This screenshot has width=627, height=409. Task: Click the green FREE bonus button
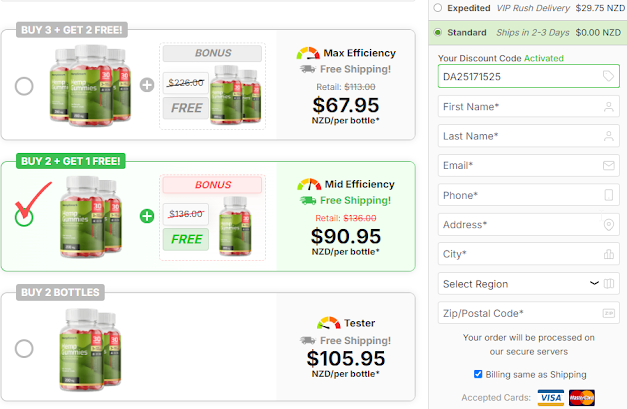point(186,239)
